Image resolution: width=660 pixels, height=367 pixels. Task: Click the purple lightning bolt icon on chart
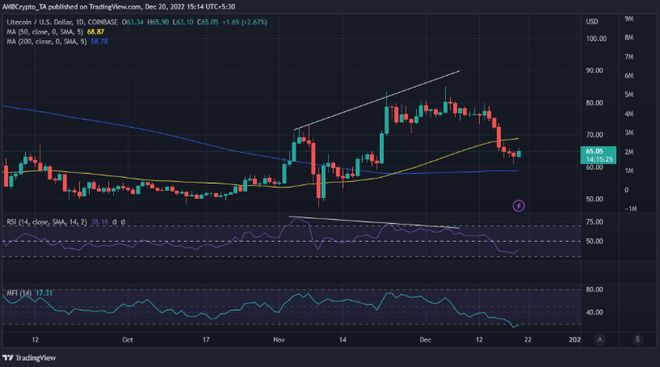(519, 206)
